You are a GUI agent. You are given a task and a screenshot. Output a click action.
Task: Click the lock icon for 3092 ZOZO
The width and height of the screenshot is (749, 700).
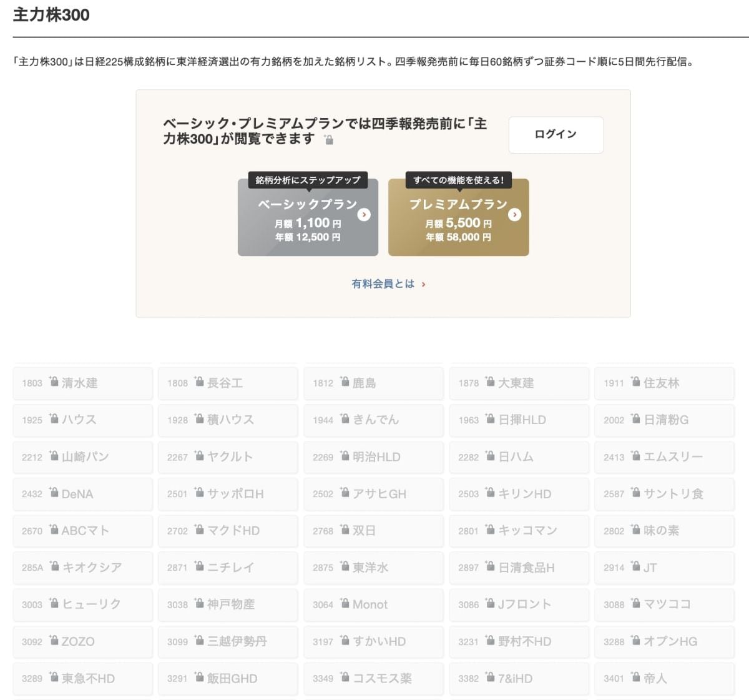click(x=54, y=639)
